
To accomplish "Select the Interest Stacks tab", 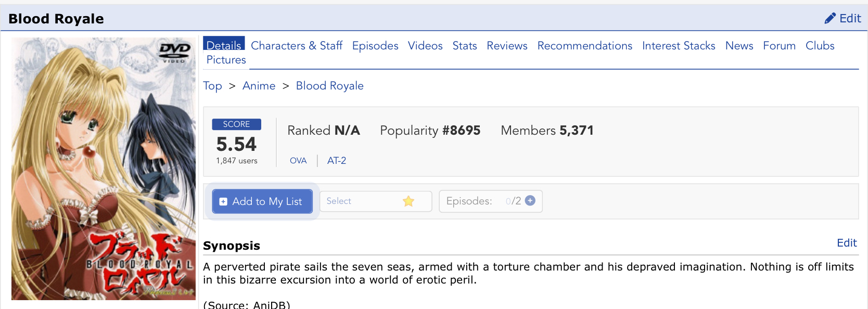I will coord(679,46).
